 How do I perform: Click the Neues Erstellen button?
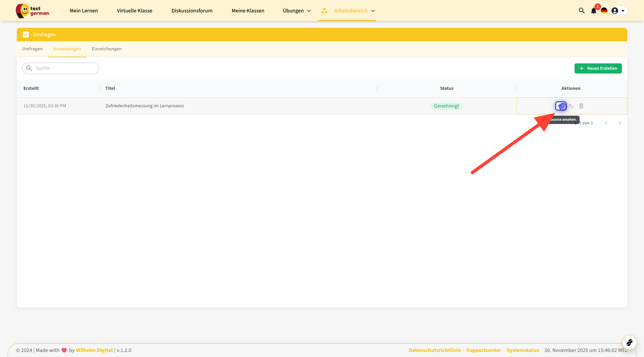coord(598,68)
